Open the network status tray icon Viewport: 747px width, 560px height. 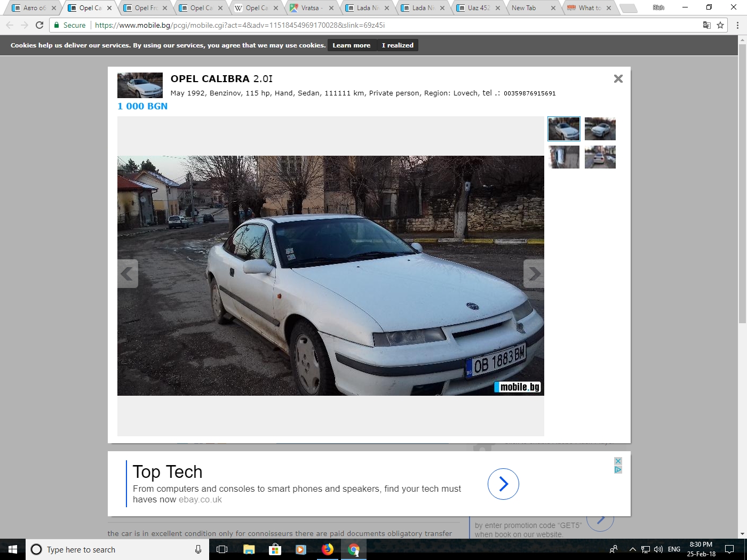pos(646,549)
